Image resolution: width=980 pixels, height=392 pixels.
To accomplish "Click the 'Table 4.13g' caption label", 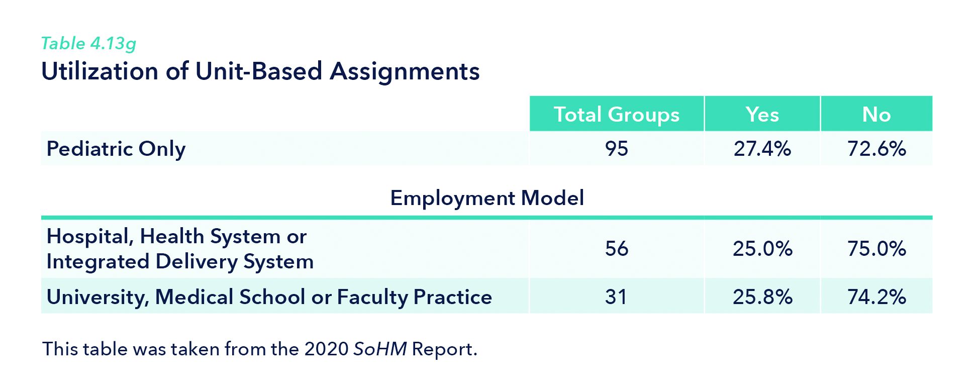I will click(88, 44).
